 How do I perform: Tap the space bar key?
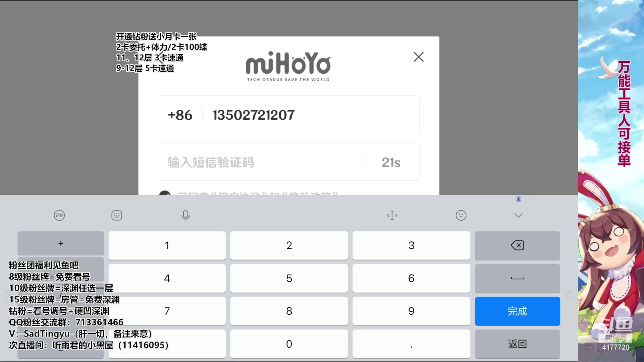(518, 278)
